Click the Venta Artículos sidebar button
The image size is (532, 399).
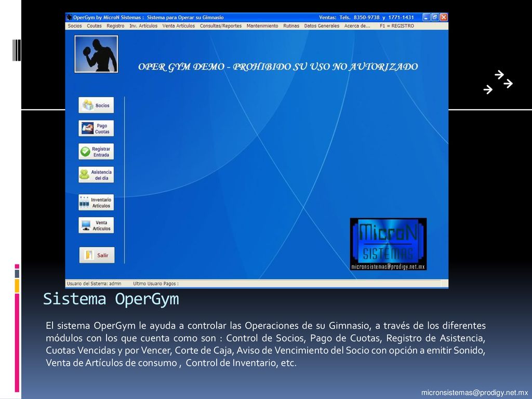coord(96,225)
